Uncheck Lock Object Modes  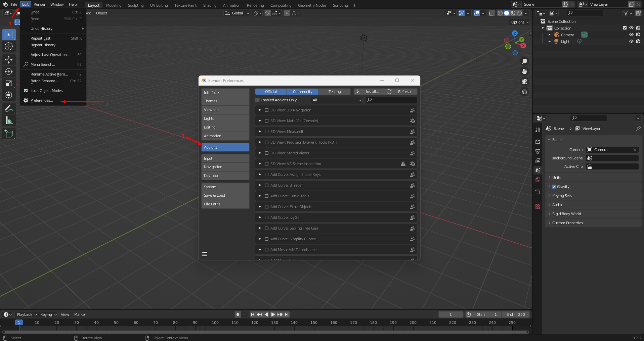(26, 91)
